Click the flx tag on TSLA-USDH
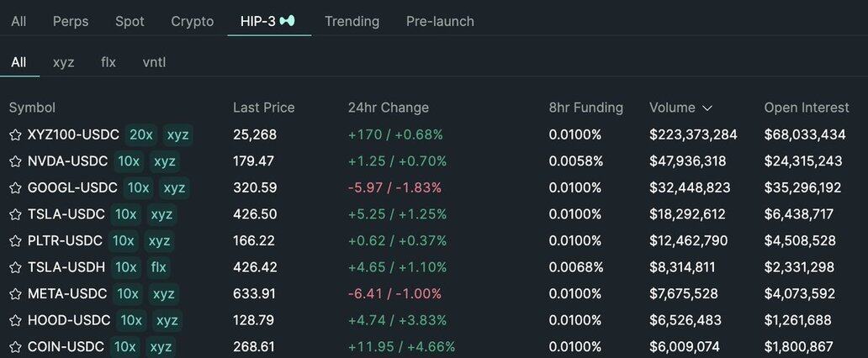Viewport: 868px width, 358px height. [158, 268]
